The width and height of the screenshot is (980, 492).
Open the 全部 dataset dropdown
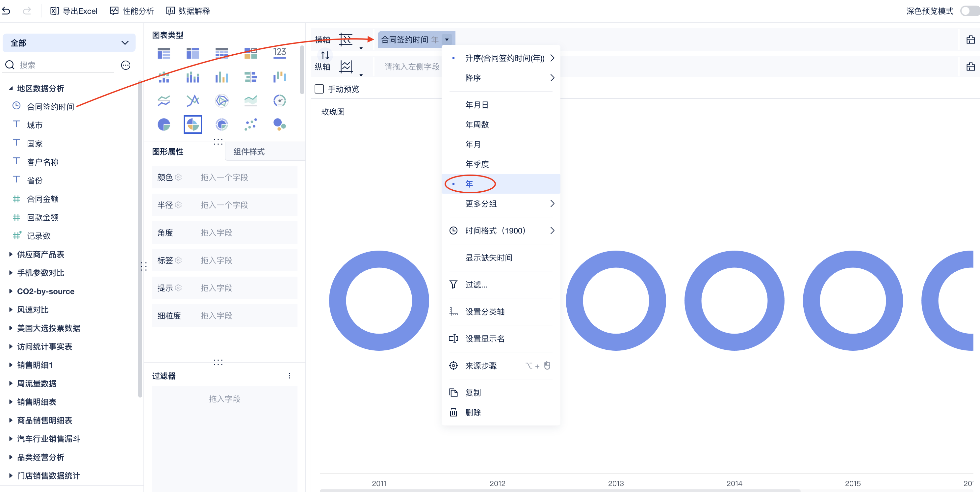point(69,43)
